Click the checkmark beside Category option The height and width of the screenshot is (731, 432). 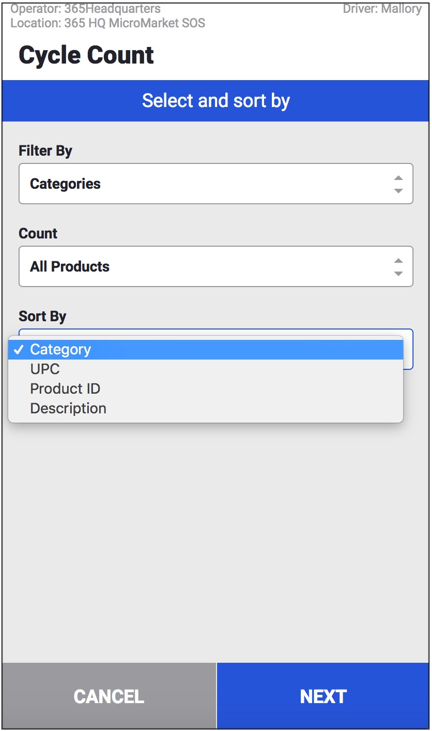[x=18, y=350]
